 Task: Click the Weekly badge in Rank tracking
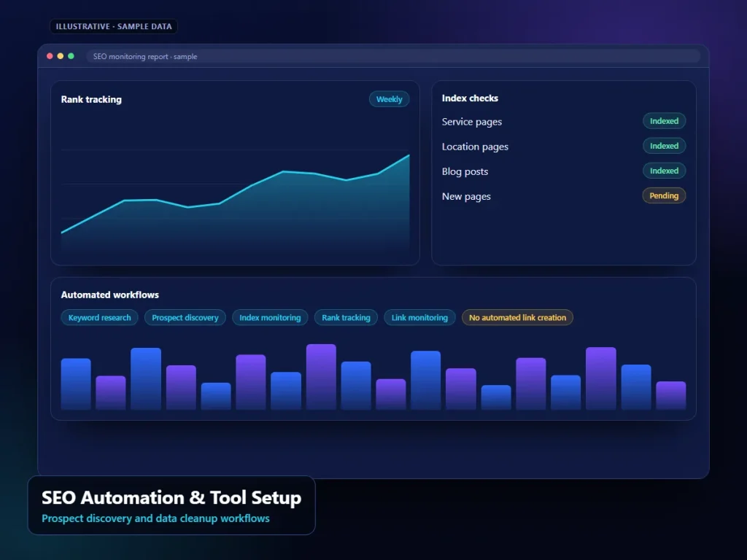(x=390, y=99)
